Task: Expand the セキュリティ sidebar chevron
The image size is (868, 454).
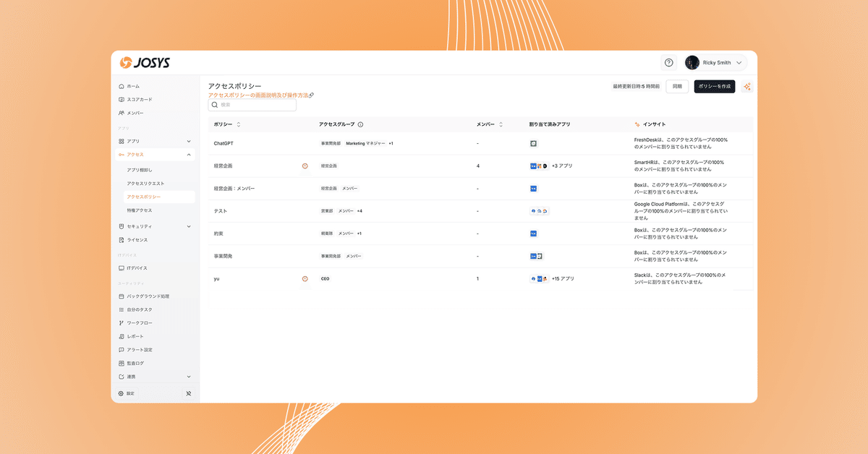Action: [x=189, y=226]
